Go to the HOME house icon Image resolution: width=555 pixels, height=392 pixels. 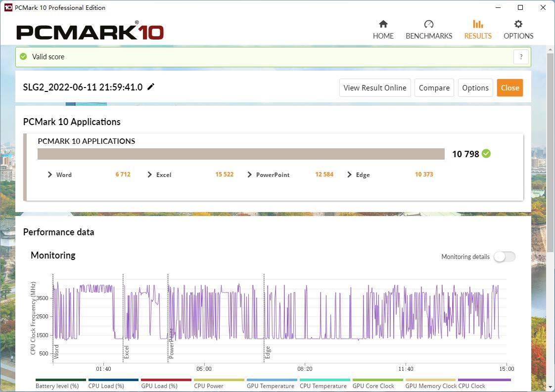(383, 24)
